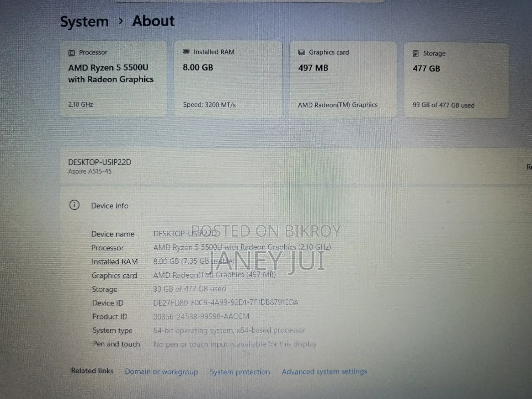Image resolution: width=532 pixels, height=399 pixels.
Task: Select Speed: 3200 MT/s text
Action: click(209, 105)
